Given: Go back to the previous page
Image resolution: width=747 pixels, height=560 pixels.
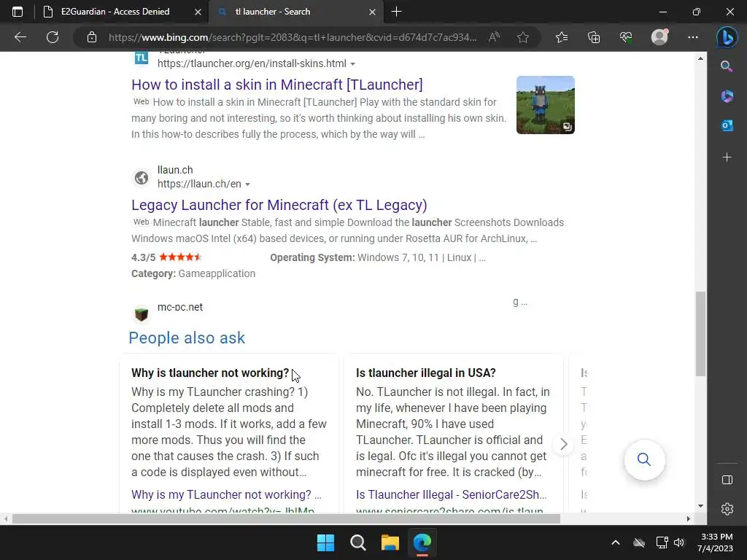Looking at the screenshot, I should (20, 37).
